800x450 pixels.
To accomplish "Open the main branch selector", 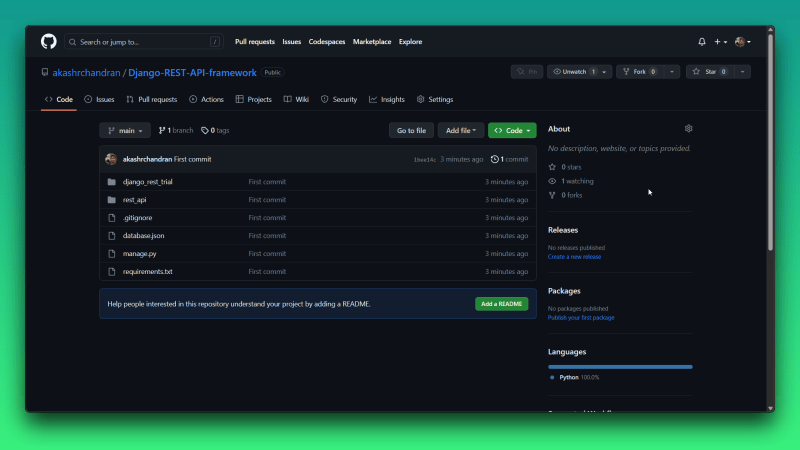I will tap(125, 131).
